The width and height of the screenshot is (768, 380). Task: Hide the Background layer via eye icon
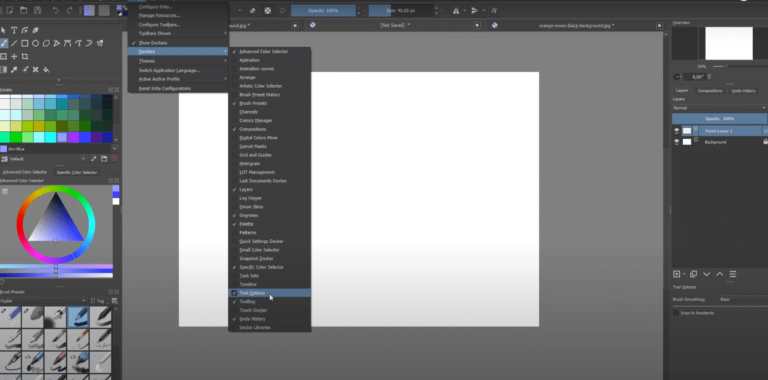[676, 142]
